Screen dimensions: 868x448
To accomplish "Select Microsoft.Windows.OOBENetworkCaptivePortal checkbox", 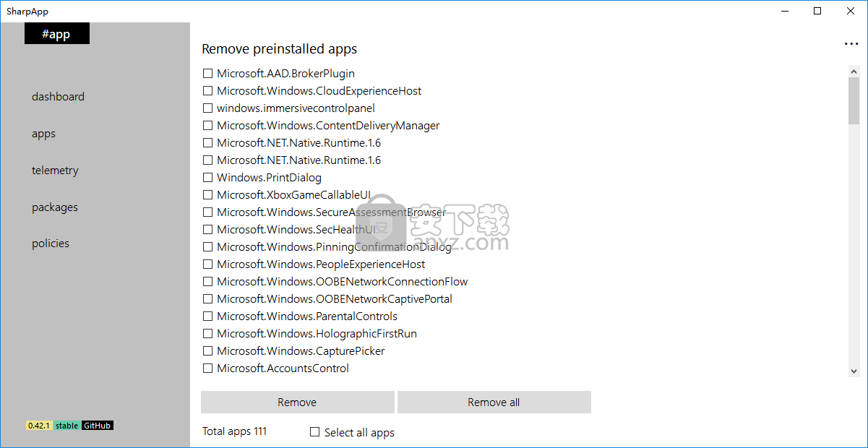I will pyautogui.click(x=208, y=299).
